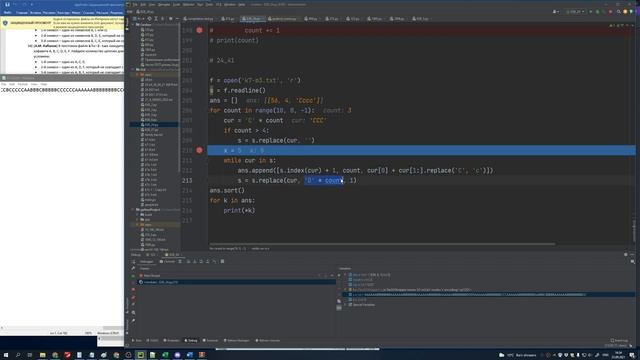Resume the program in the debug sidebar

click(x=133, y=276)
